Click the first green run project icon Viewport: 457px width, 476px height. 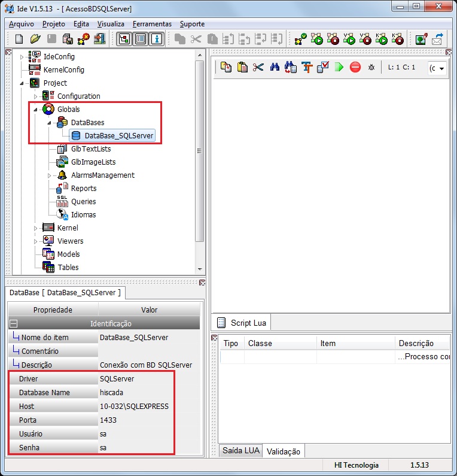317,39
